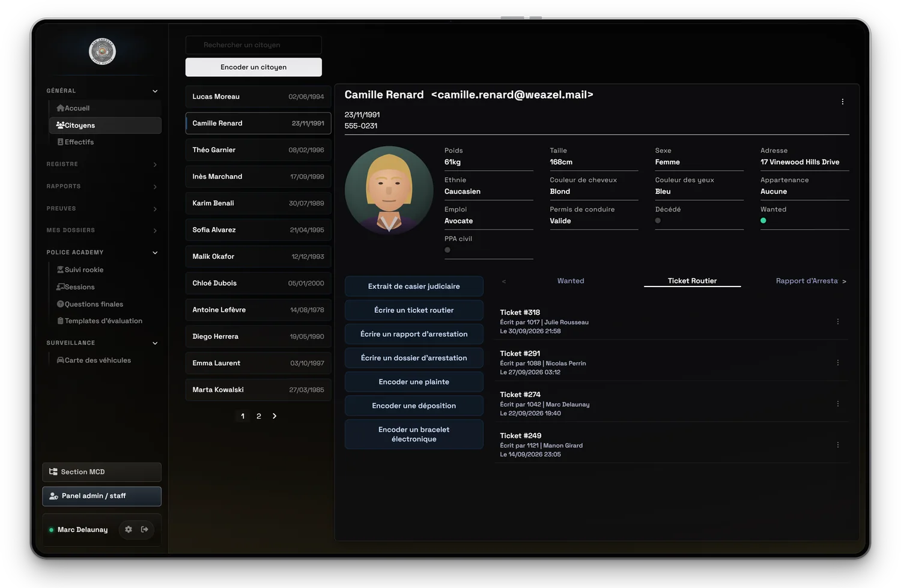Toggle the Décédé status indicator
This screenshot has width=901, height=588.
(x=658, y=220)
